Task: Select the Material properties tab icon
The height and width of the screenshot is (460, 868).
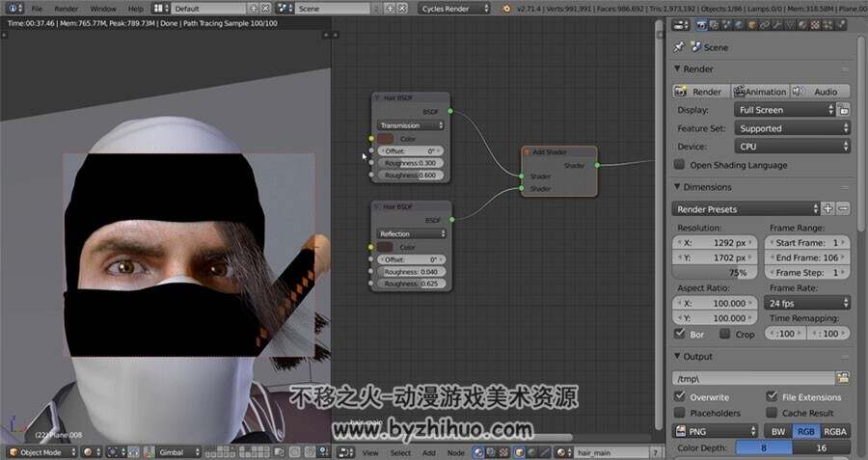Action: tap(802, 25)
